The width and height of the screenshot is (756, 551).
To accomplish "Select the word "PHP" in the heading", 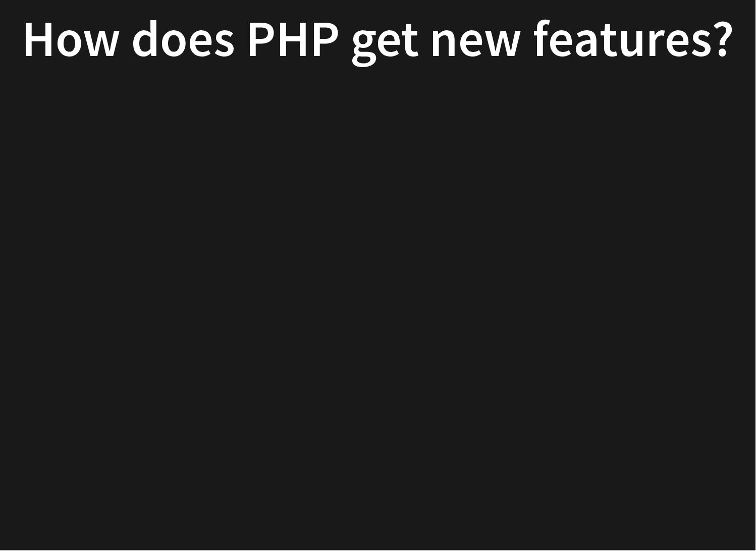I will pyautogui.click(x=293, y=40).
